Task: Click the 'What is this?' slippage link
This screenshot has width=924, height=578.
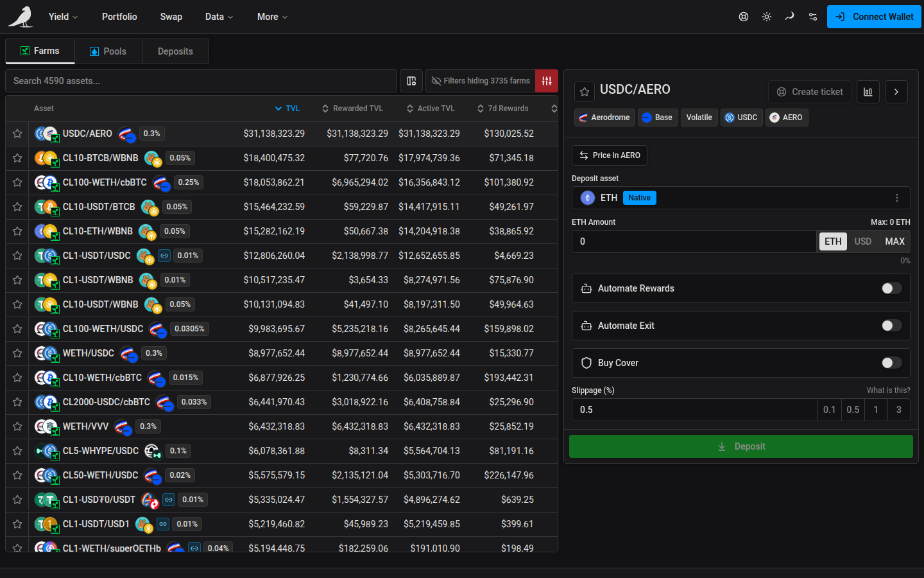Action: [x=888, y=390]
